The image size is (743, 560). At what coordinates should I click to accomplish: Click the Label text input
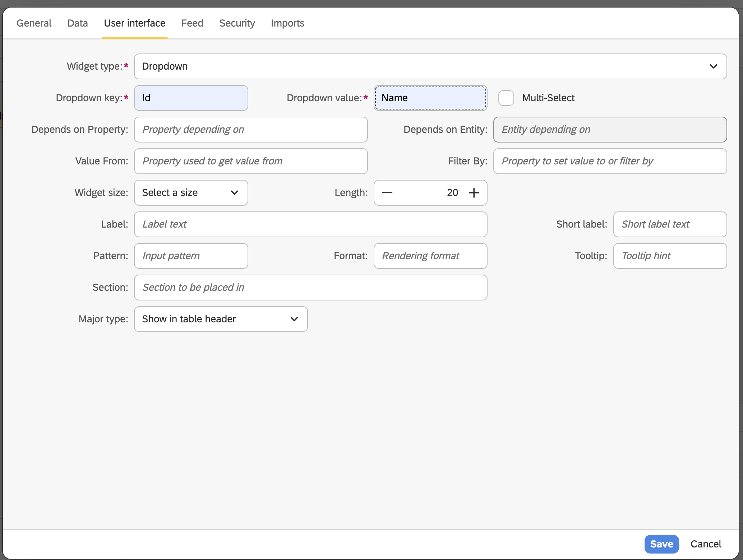tap(311, 224)
